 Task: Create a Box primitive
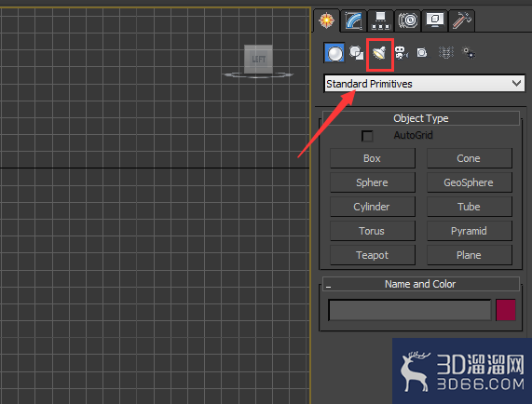[x=373, y=158]
